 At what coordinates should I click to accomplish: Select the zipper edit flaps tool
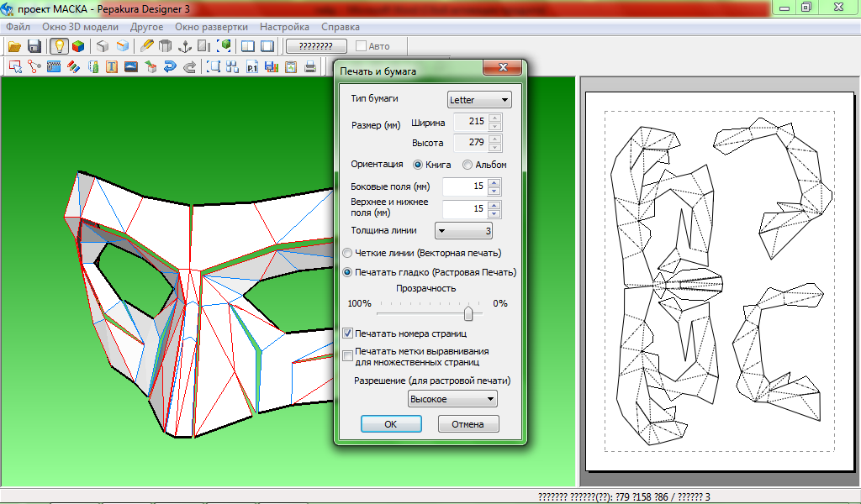click(54, 67)
